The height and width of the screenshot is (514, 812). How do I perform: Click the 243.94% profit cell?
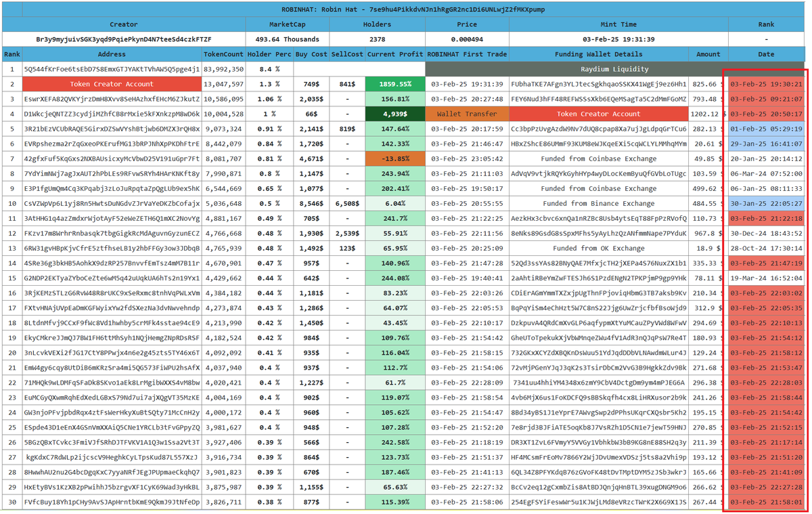395,173
